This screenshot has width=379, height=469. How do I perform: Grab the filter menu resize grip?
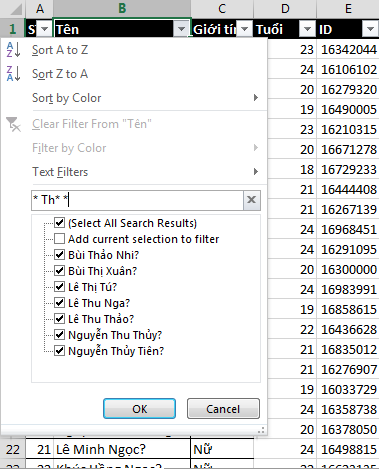coord(262,430)
